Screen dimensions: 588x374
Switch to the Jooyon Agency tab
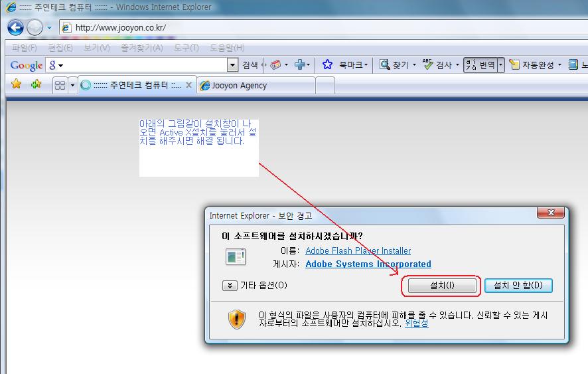256,86
